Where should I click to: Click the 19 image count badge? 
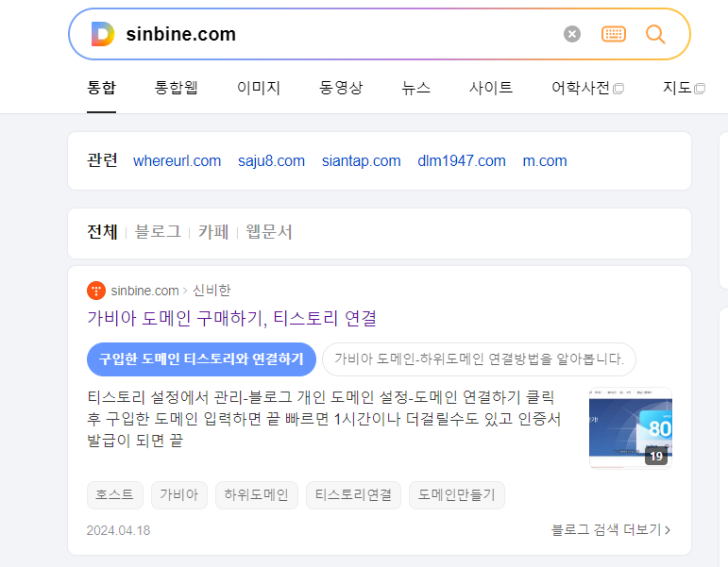656,457
